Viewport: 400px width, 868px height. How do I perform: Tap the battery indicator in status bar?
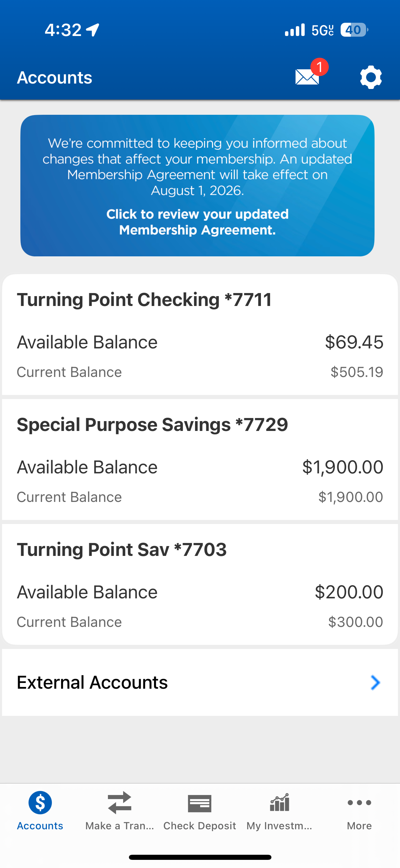354,30
